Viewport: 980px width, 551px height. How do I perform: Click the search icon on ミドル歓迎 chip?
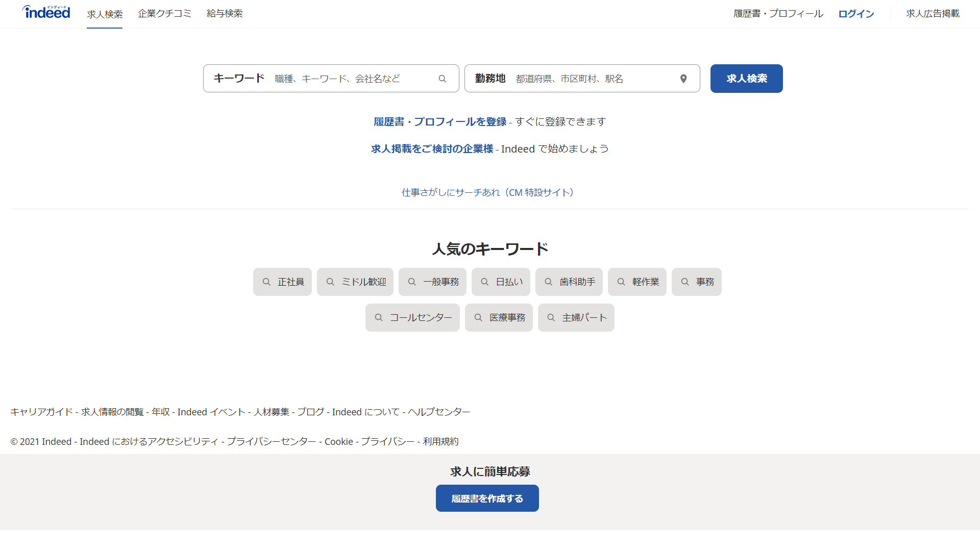(x=330, y=282)
